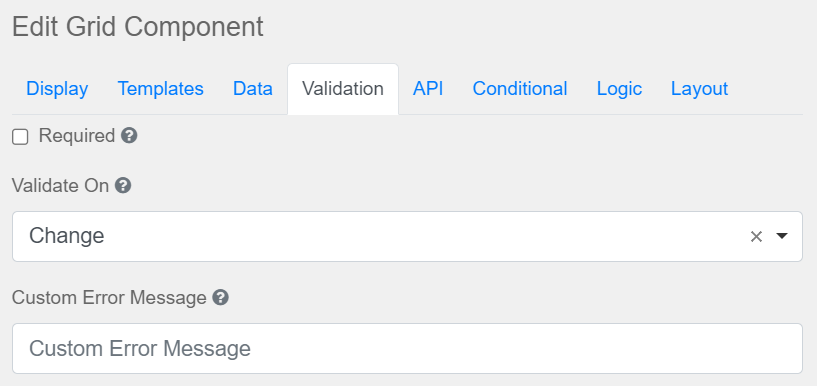
Task: Click the Validate On field label
Action: click(60, 185)
